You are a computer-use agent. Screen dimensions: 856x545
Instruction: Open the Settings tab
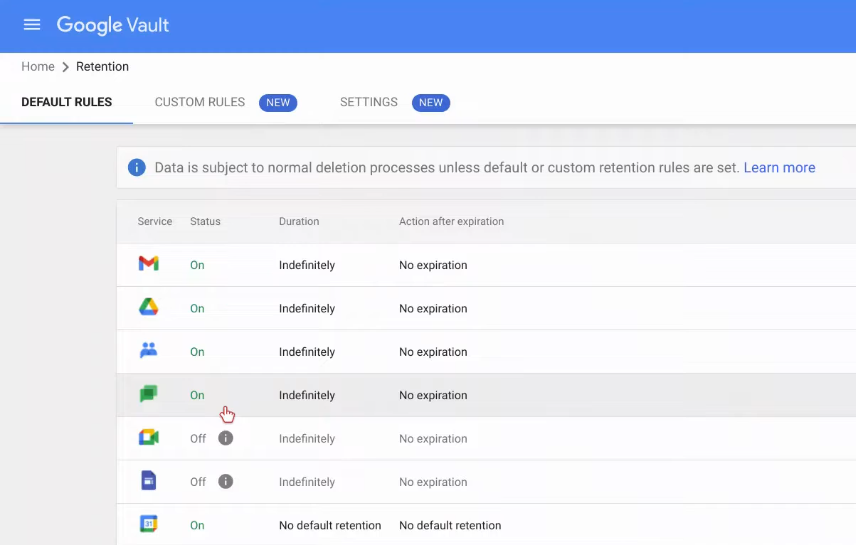click(369, 102)
